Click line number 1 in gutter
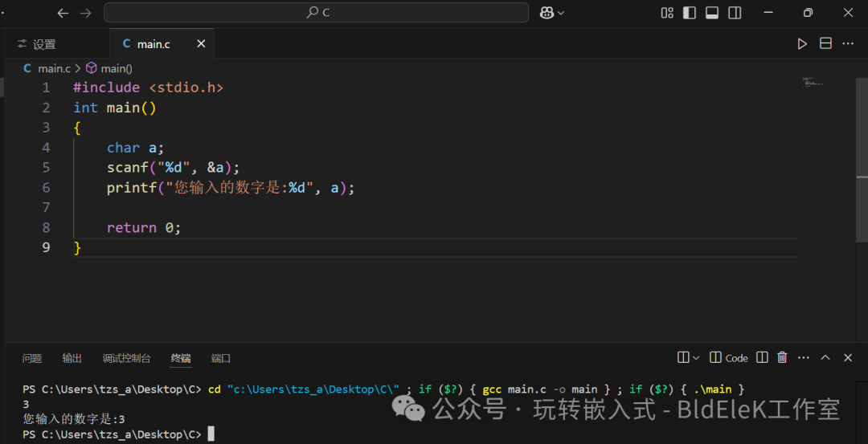Screen dimensions: 868x444 click(45, 88)
